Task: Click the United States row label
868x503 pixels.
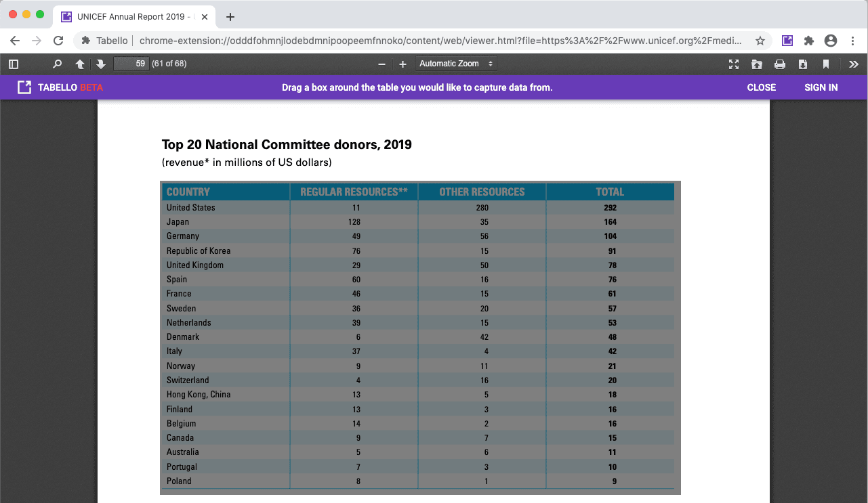Action: (191, 208)
